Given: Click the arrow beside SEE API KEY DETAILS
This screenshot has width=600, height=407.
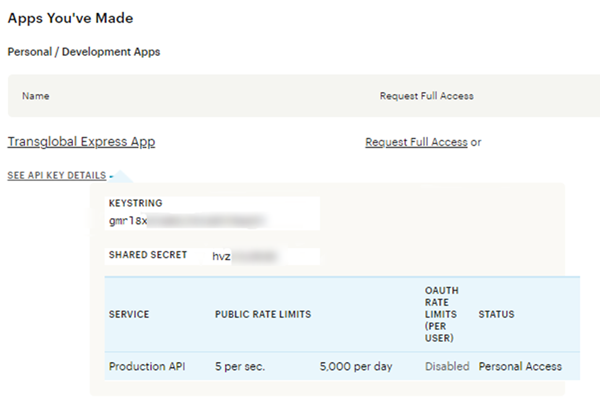Looking at the screenshot, I should (x=111, y=176).
